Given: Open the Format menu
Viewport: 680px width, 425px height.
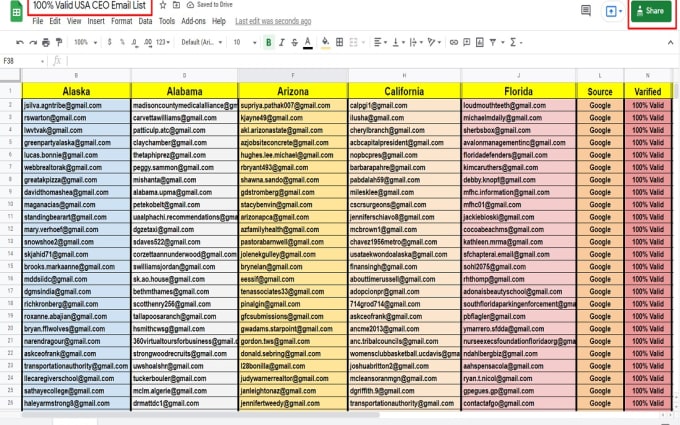Looking at the screenshot, I should point(121,21).
